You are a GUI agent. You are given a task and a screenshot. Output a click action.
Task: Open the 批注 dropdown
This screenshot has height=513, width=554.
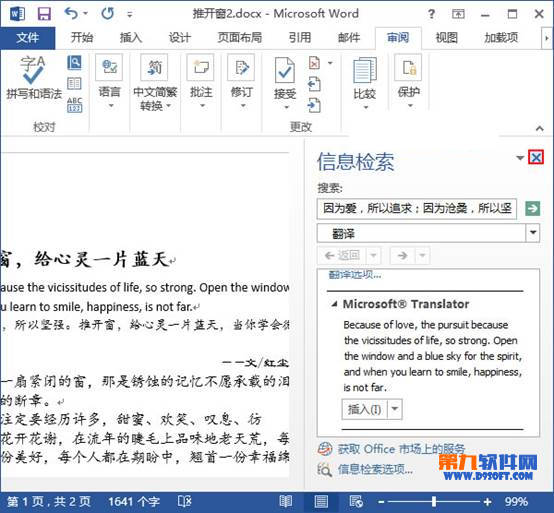coord(201,82)
